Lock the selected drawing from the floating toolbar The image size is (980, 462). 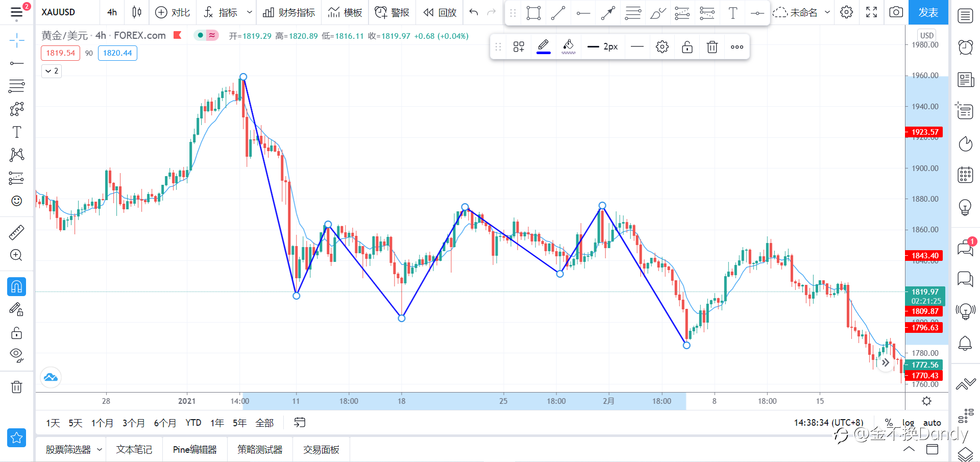coord(687,47)
